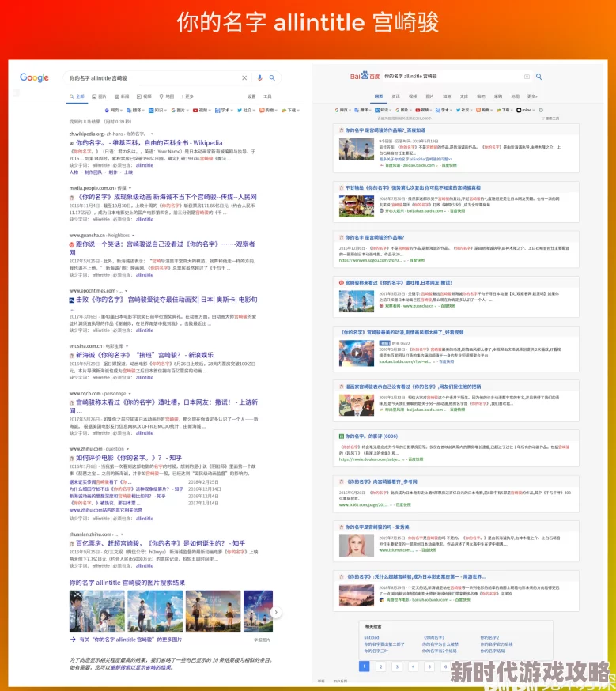
Task: Click the Google logo
Action: tap(34, 78)
